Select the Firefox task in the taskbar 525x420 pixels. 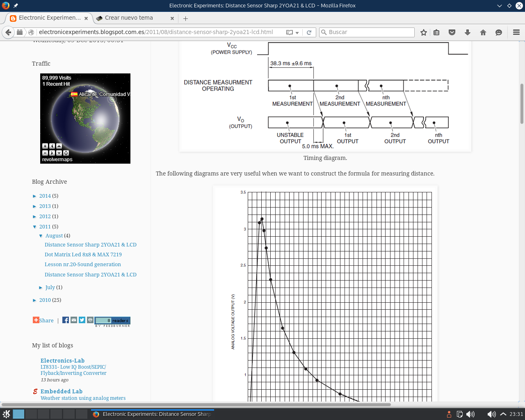(x=152, y=414)
